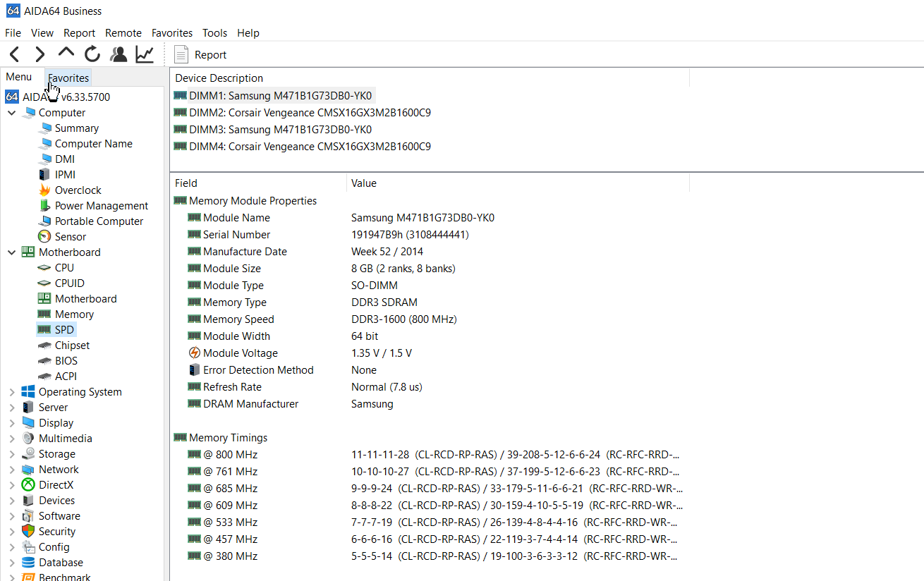This screenshot has width=924, height=581.
Task: Expand the Server tree node
Action: click(12, 407)
